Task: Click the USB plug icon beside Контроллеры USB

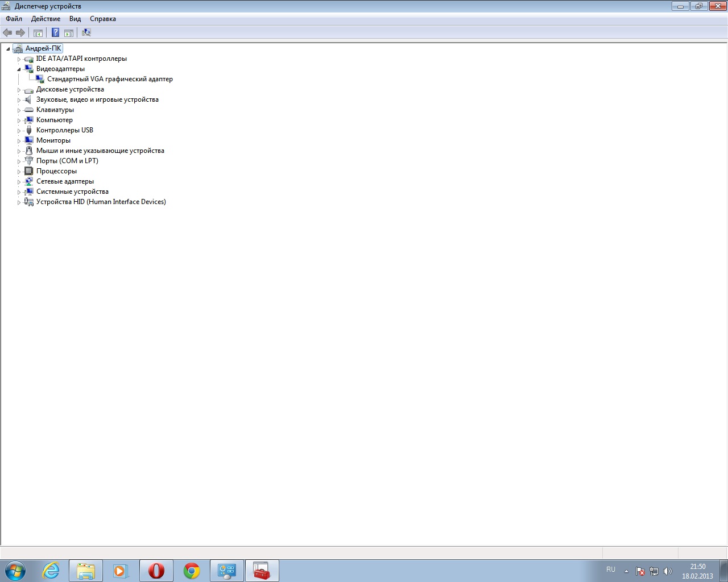Action: click(x=29, y=130)
